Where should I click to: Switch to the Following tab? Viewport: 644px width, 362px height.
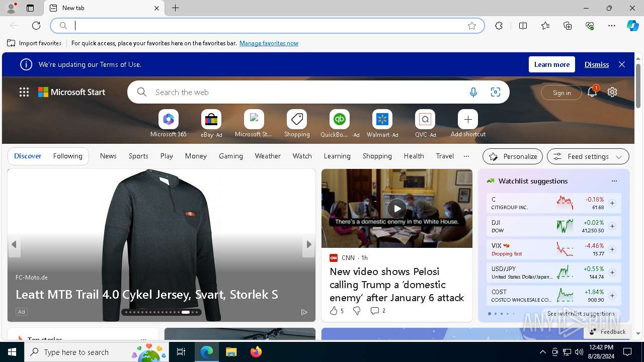(67, 156)
